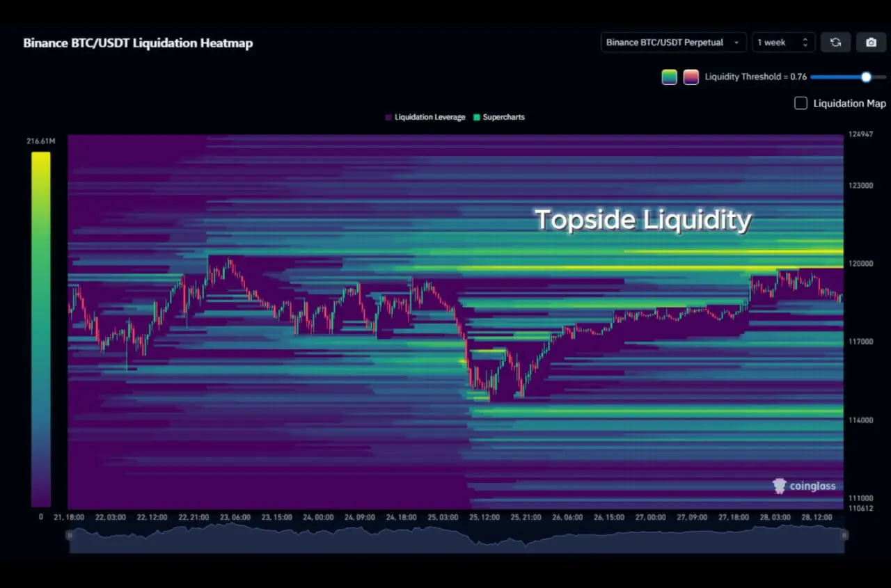Click the right handle of the range scrollbar

[x=844, y=535]
